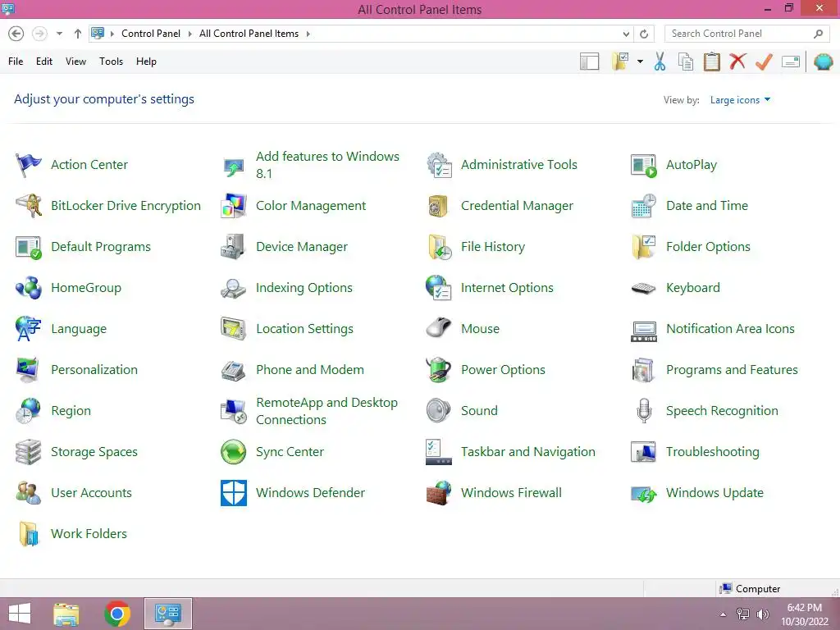Click the Up one level arrow

(x=78, y=34)
